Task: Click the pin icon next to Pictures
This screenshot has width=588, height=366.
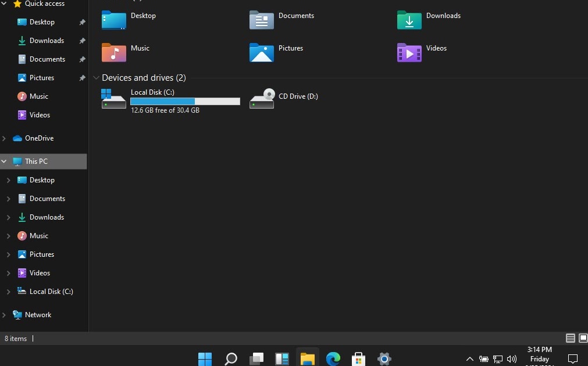Action: click(82, 77)
